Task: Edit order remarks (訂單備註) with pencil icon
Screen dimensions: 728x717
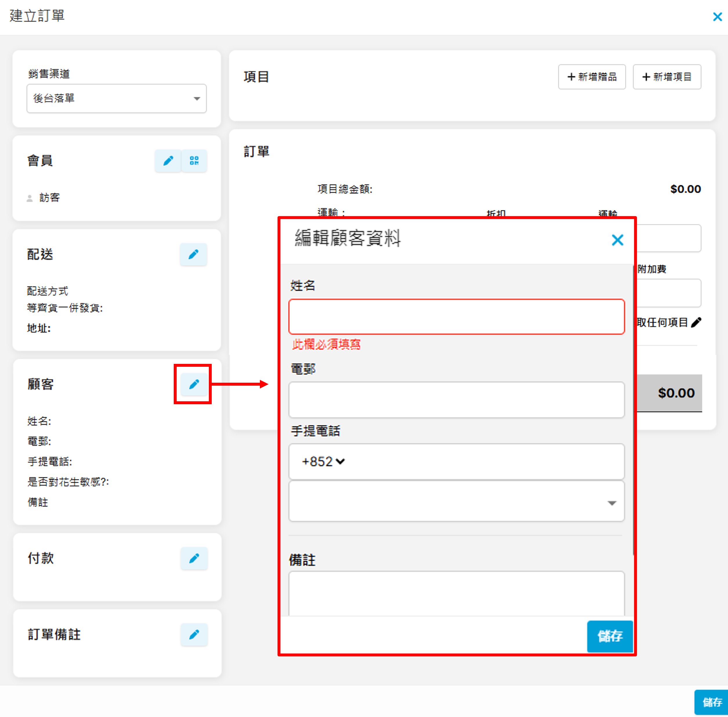Action: [x=194, y=635]
